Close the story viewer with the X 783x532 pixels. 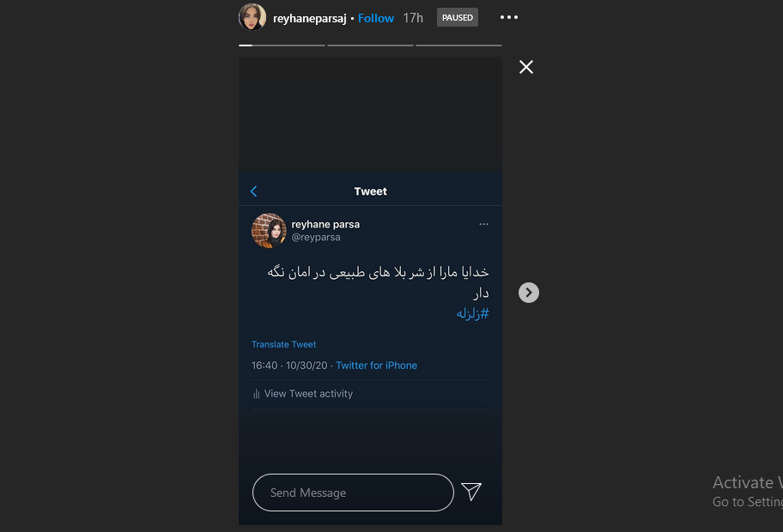click(x=525, y=67)
